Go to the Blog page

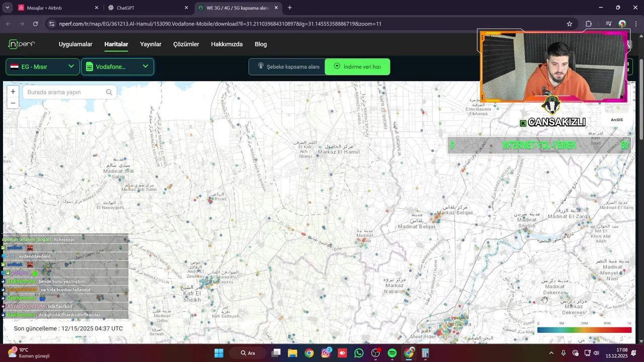tap(261, 44)
